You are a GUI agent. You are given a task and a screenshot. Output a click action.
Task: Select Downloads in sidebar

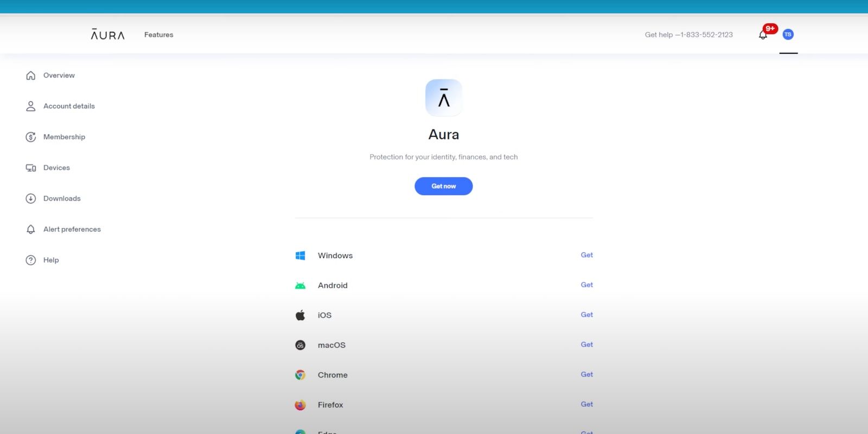click(x=62, y=199)
